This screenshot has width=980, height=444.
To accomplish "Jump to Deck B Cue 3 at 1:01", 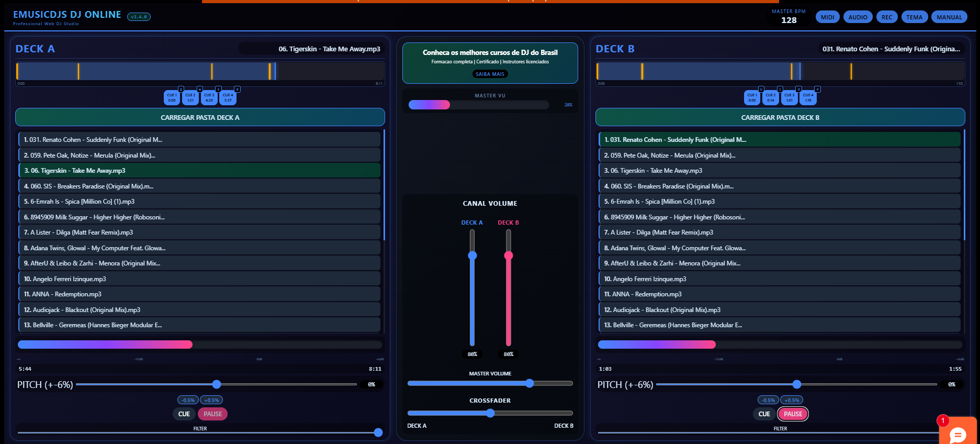I will (790, 98).
